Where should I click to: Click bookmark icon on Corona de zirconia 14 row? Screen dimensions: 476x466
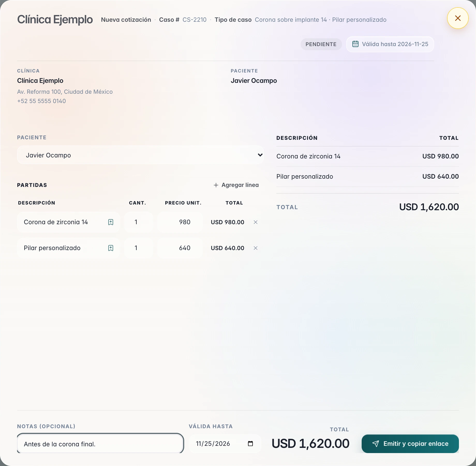[111, 222]
